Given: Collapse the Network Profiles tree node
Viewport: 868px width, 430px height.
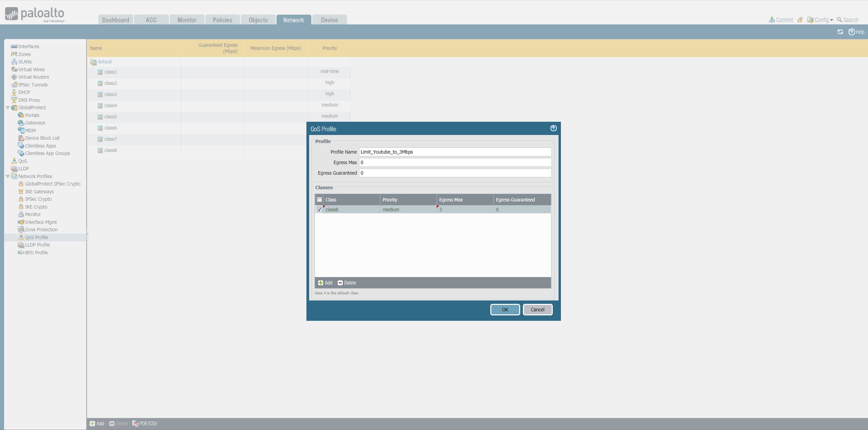Looking at the screenshot, I should click(7, 176).
